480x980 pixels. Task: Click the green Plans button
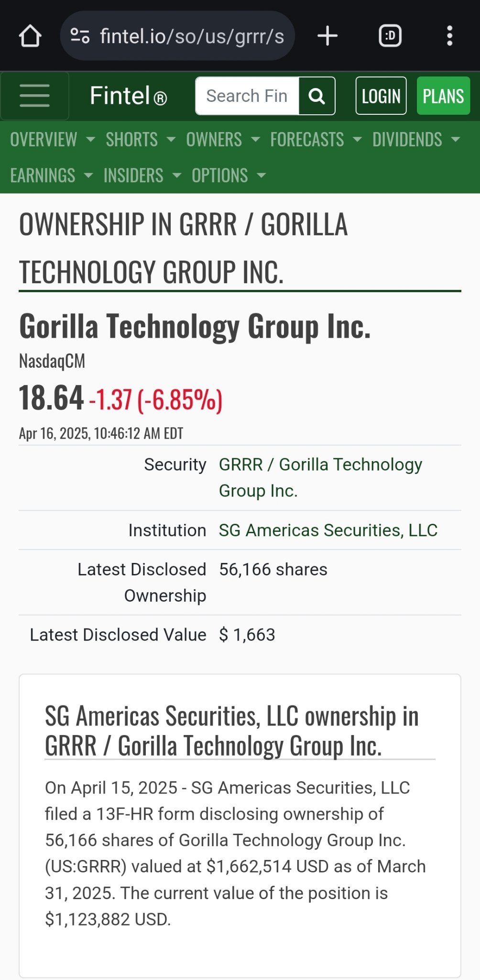tap(443, 96)
